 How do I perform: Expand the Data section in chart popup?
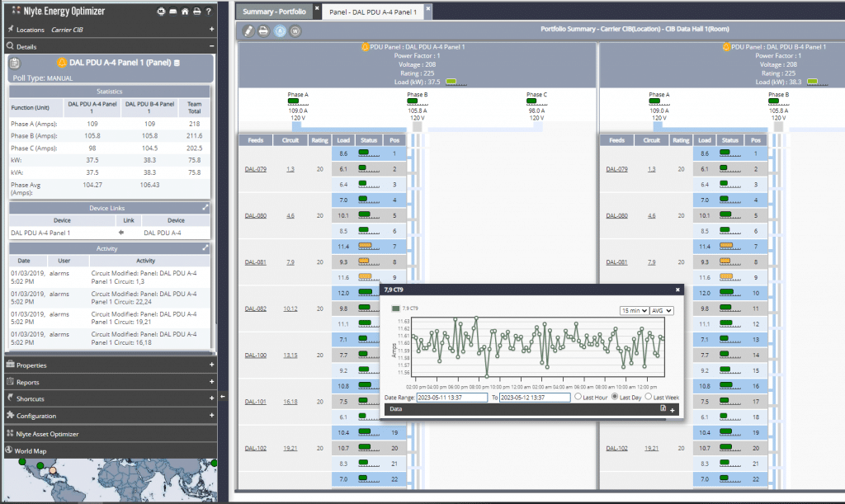pyautogui.click(x=672, y=410)
